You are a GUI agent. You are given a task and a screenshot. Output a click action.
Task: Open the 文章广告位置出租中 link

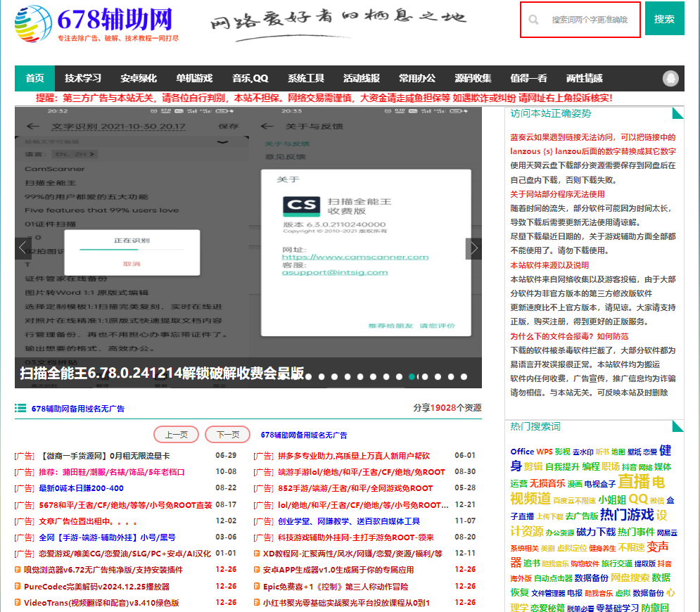pos(87,521)
